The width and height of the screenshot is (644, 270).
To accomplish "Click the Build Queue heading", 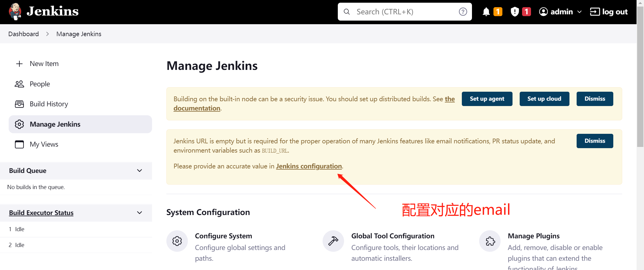I will click(x=28, y=171).
